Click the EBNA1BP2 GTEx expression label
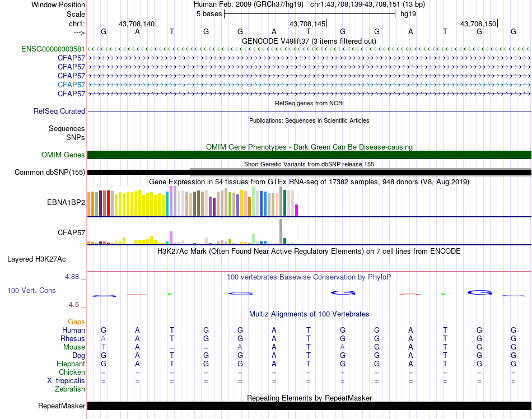The image size is (532, 419). click(66, 202)
